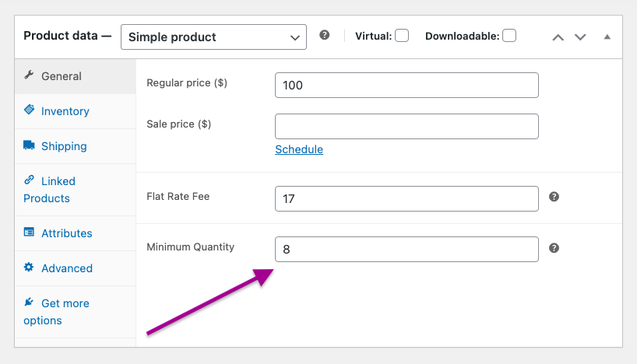Open the Simple product type dropdown

213,37
